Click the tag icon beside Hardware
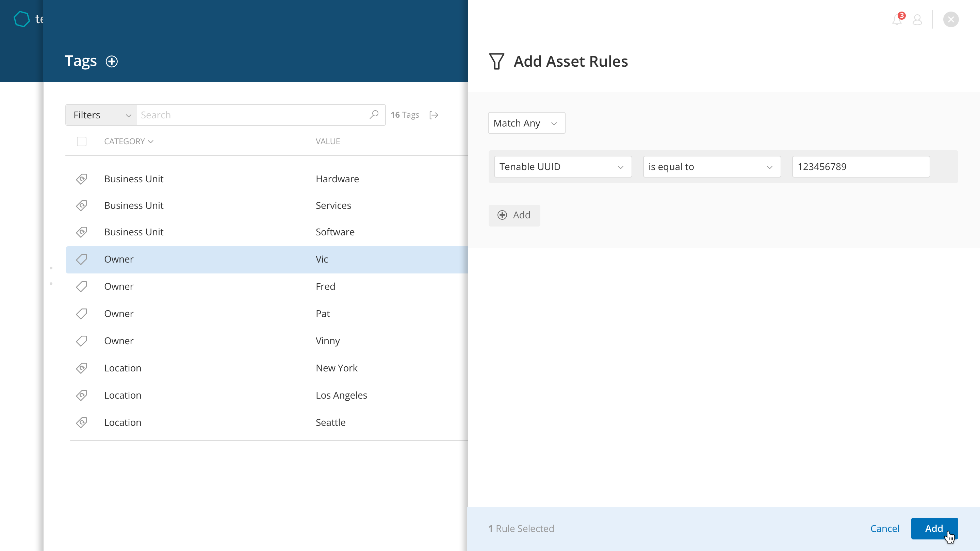 click(x=81, y=179)
